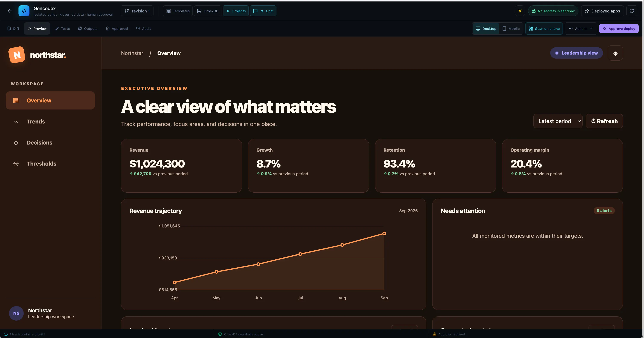Click the OrbexDB guardrails shield icon

[x=220, y=334]
